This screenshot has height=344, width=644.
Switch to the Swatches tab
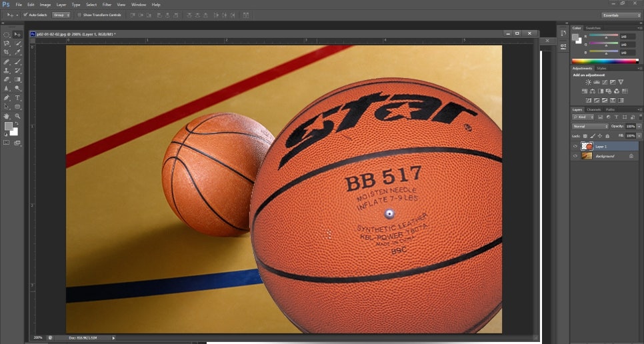point(593,28)
